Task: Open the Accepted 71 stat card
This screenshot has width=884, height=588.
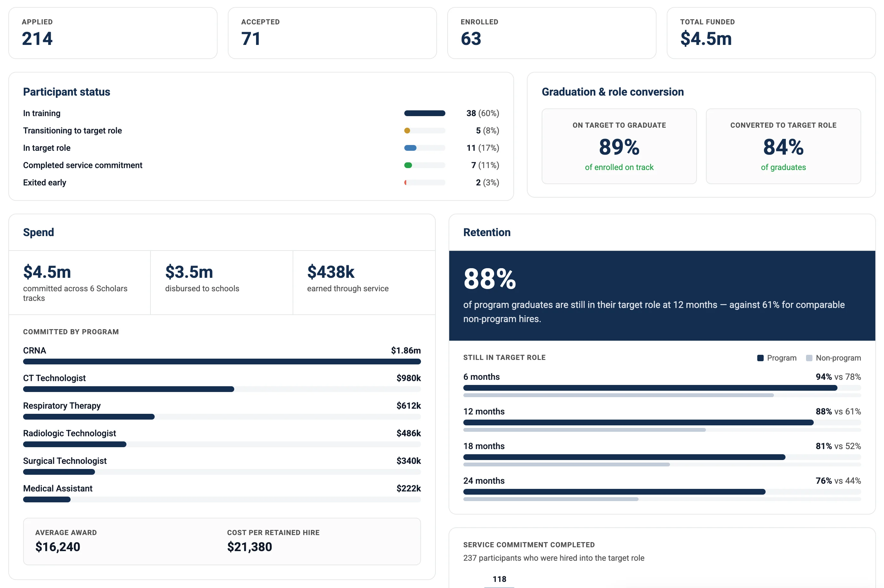Action: [332, 33]
